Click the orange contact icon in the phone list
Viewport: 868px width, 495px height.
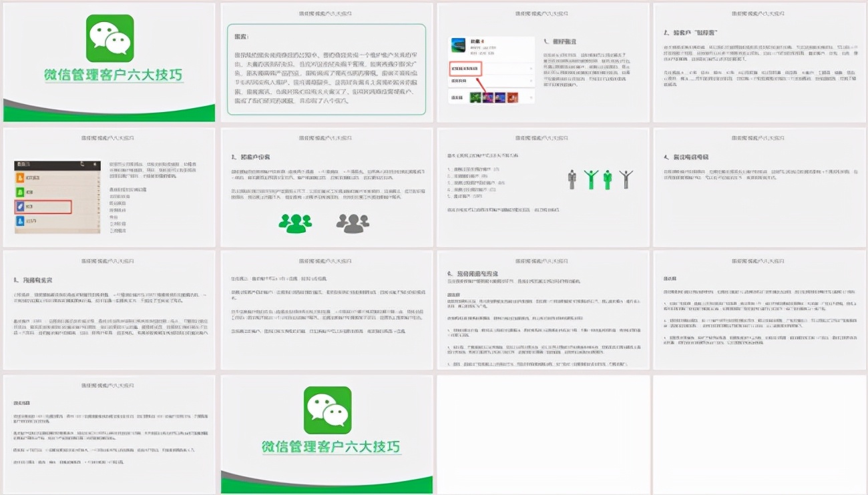click(20, 177)
